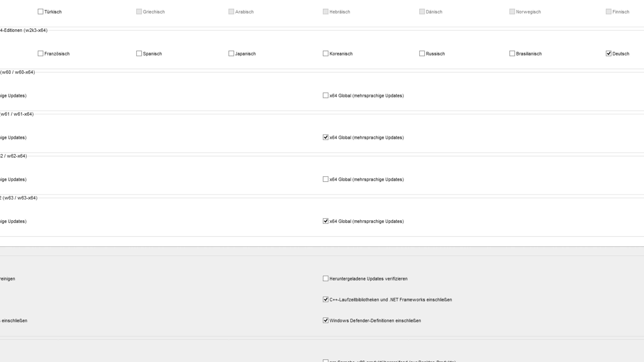Uncheck the Deutsch language checkbox
This screenshot has width=644, height=362.
[608, 54]
